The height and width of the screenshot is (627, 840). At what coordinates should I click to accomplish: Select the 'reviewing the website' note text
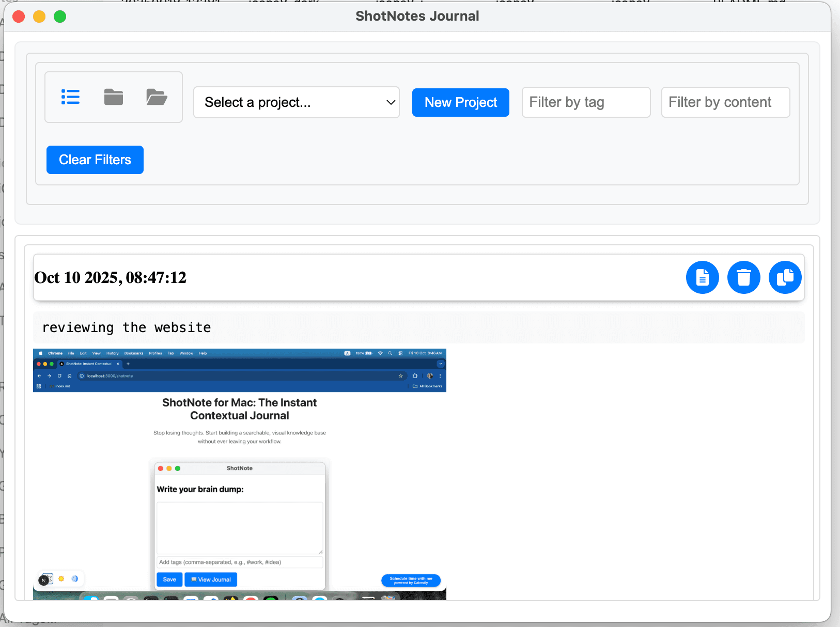click(127, 327)
